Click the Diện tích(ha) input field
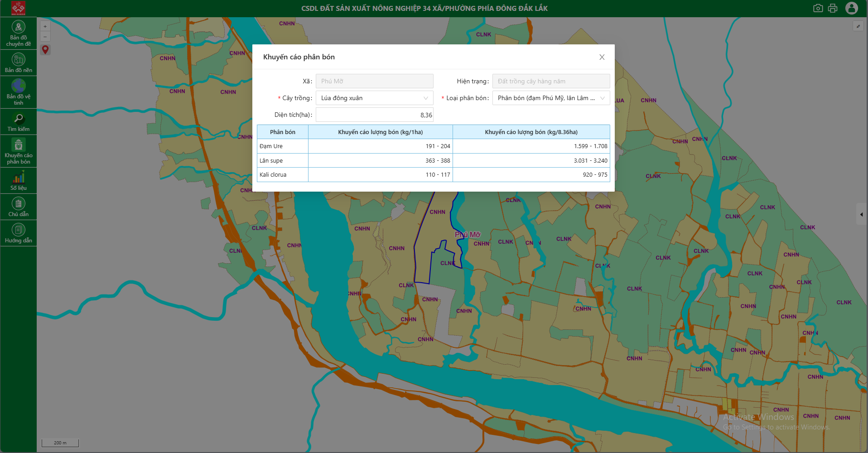The width and height of the screenshot is (868, 453). pos(374,115)
